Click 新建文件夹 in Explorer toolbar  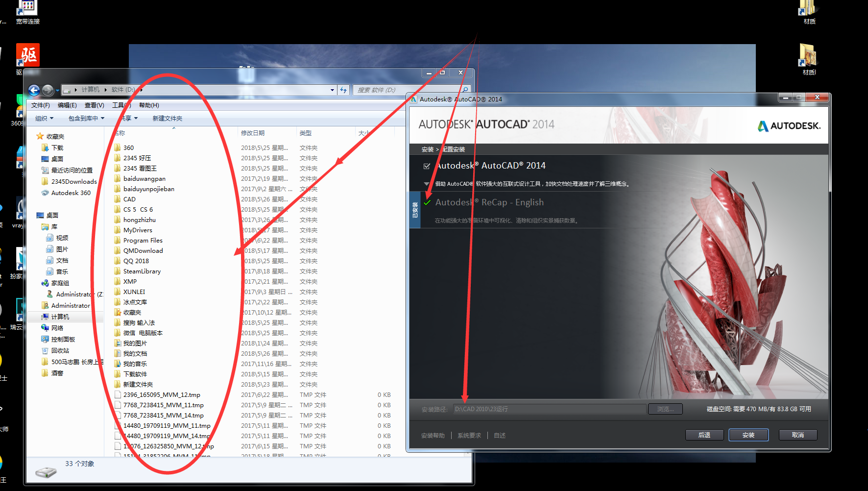pos(167,118)
